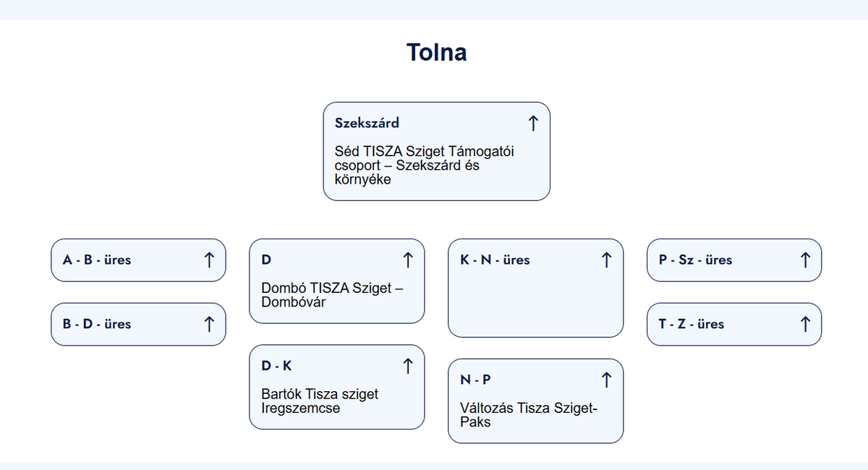Screen dimensions: 868x470
Task: Expand the A - B - üres group
Action: [97, 260]
